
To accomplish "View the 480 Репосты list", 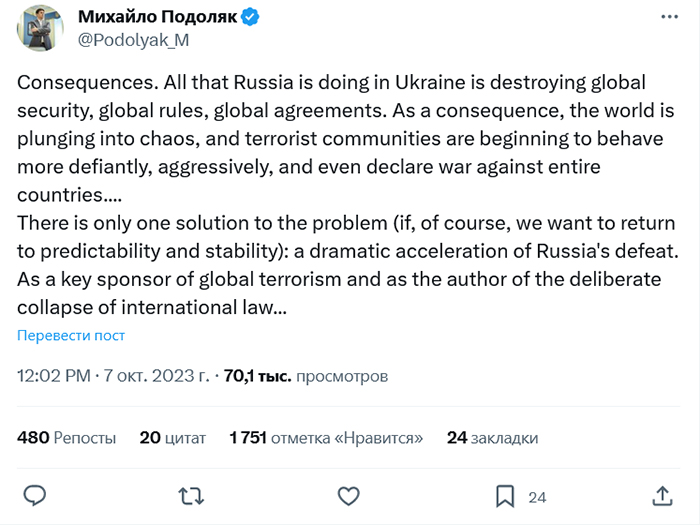I will coord(67,437).
